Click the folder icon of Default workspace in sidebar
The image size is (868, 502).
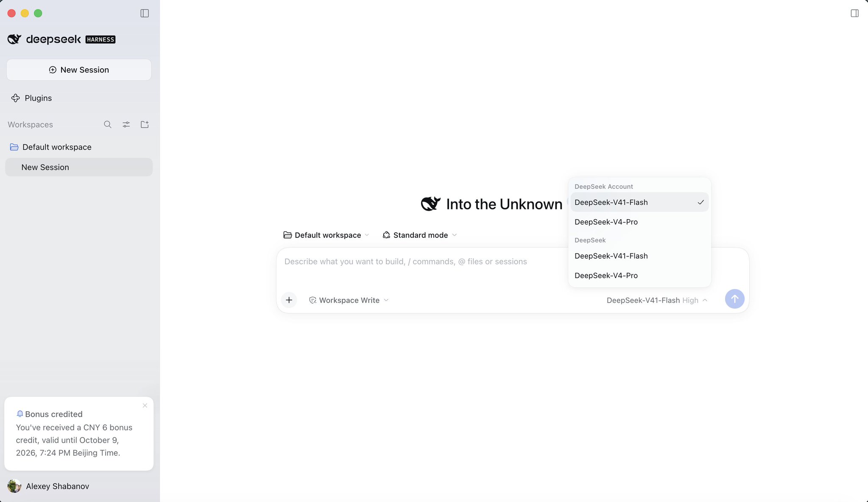tap(14, 147)
